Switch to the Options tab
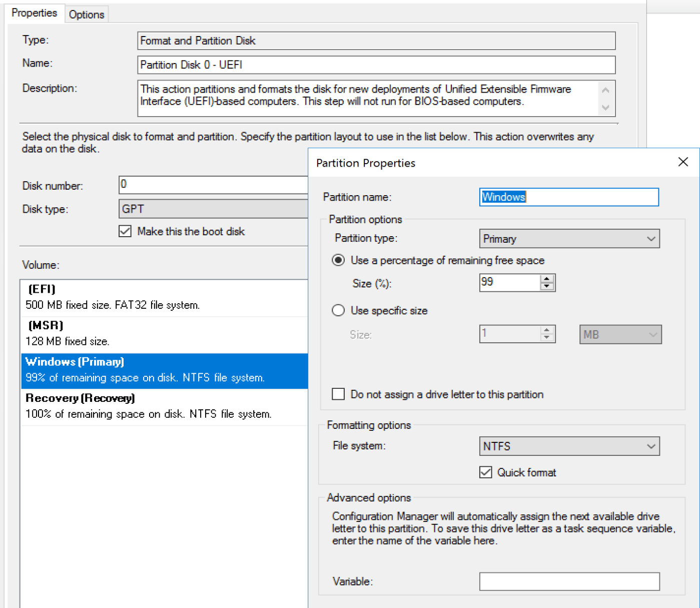The height and width of the screenshot is (608, 700). (x=87, y=15)
